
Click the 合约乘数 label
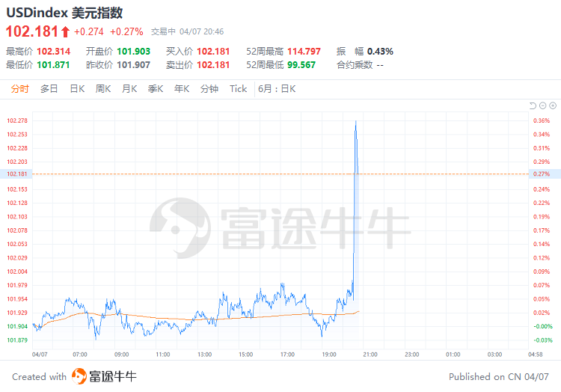(x=355, y=65)
